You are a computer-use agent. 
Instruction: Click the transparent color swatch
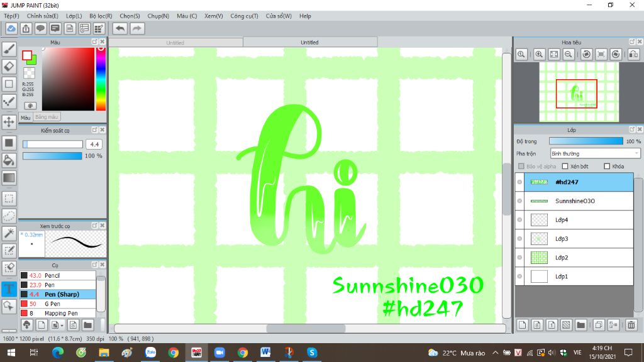(x=29, y=73)
